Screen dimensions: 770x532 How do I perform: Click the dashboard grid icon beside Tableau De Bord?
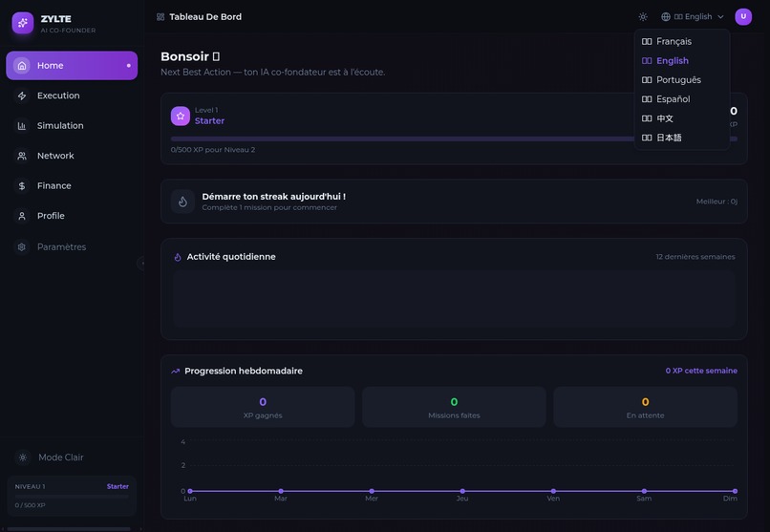point(160,16)
